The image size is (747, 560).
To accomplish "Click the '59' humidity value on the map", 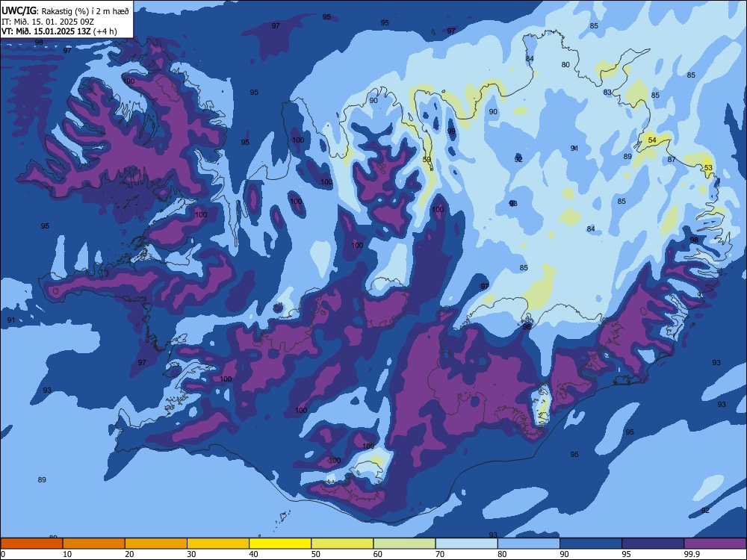I will pyautogui.click(x=427, y=160).
